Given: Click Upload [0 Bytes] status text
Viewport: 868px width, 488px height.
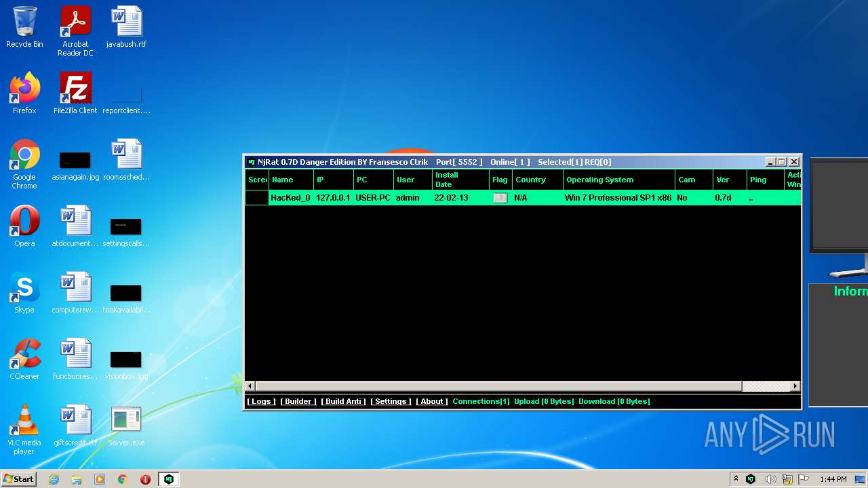Looking at the screenshot, I should (x=544, y=401).
